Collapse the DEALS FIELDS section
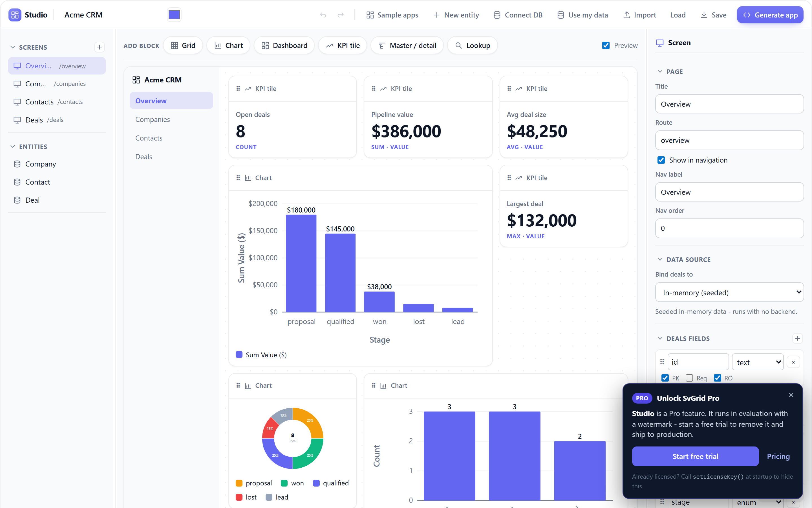The image size is (812, 508). pyautogui.click(x=660, y=338)
